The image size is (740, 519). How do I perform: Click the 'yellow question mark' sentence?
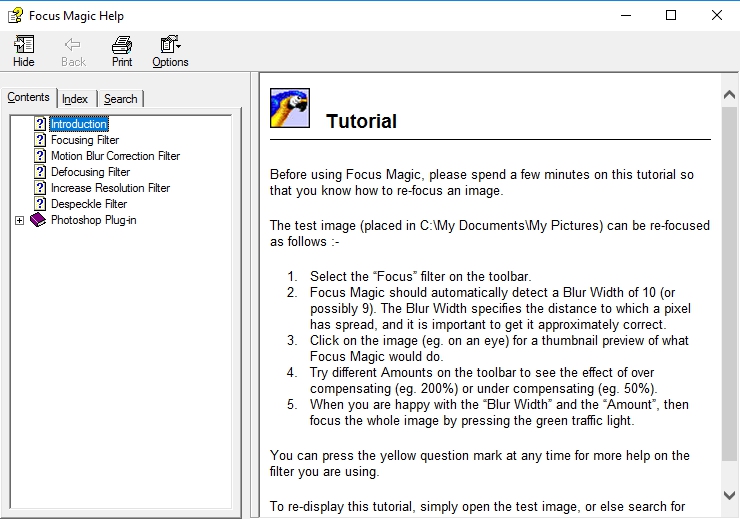tap(479, 464)
